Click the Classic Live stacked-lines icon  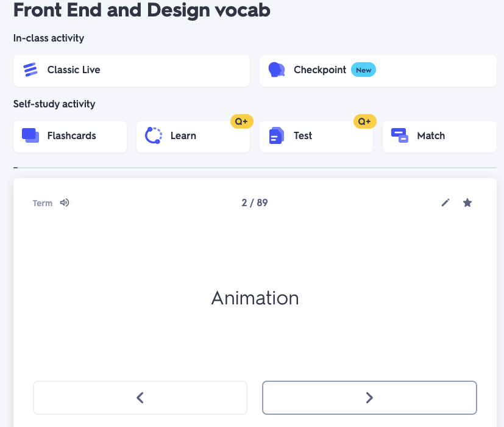pos(30,70)
